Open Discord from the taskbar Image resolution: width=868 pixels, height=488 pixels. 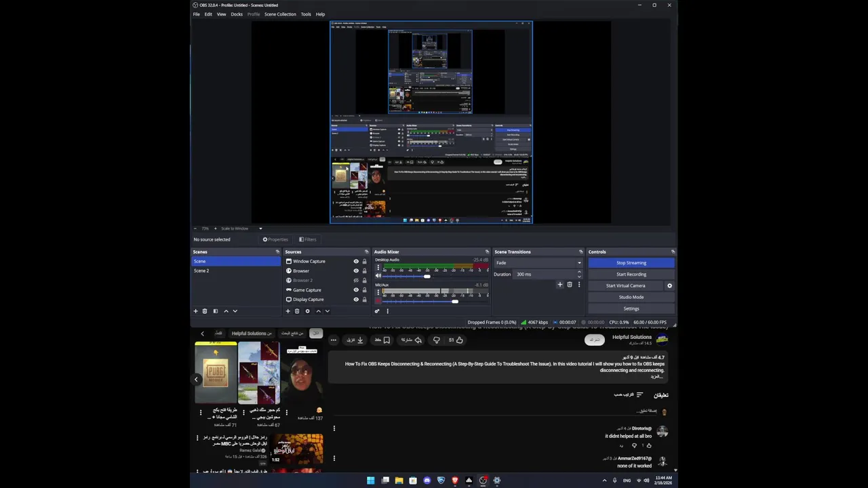427,481
